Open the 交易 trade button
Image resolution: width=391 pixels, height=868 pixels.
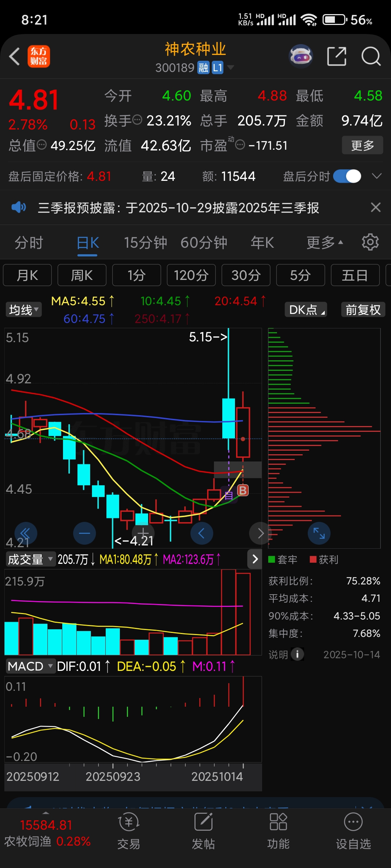coord(129,831)
